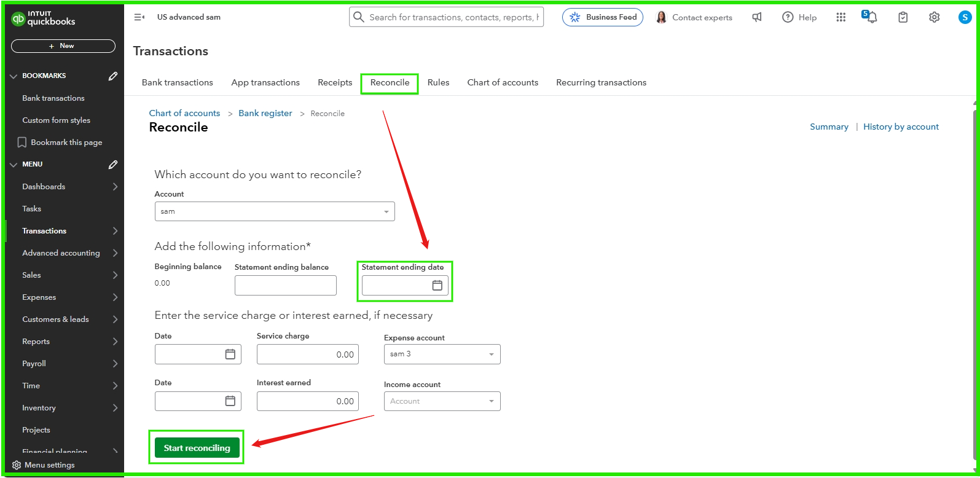The image size is (980, 478).
Task: Click the Contact experts avatar
Action: pos(662,17)
